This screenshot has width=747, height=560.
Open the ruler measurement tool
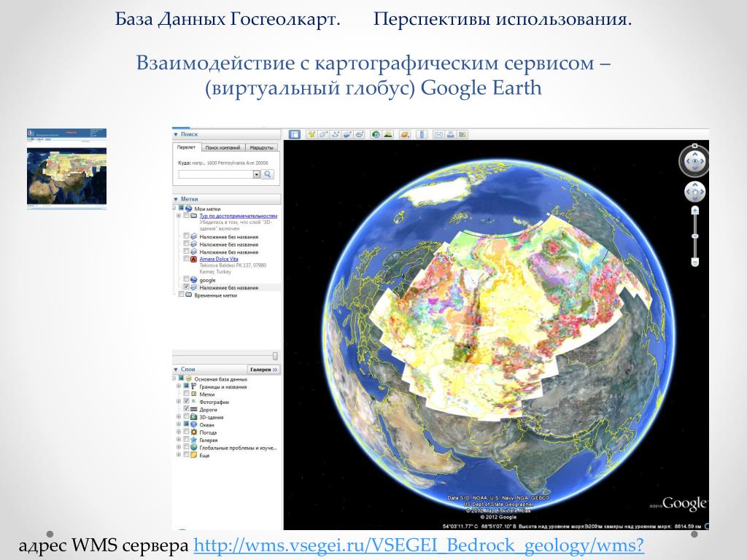click(x=422, y=135)
